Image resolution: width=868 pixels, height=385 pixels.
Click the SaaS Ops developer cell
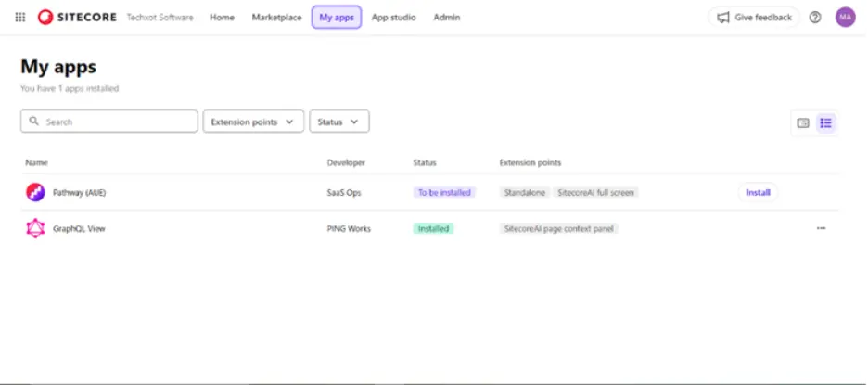pos(344,193)
